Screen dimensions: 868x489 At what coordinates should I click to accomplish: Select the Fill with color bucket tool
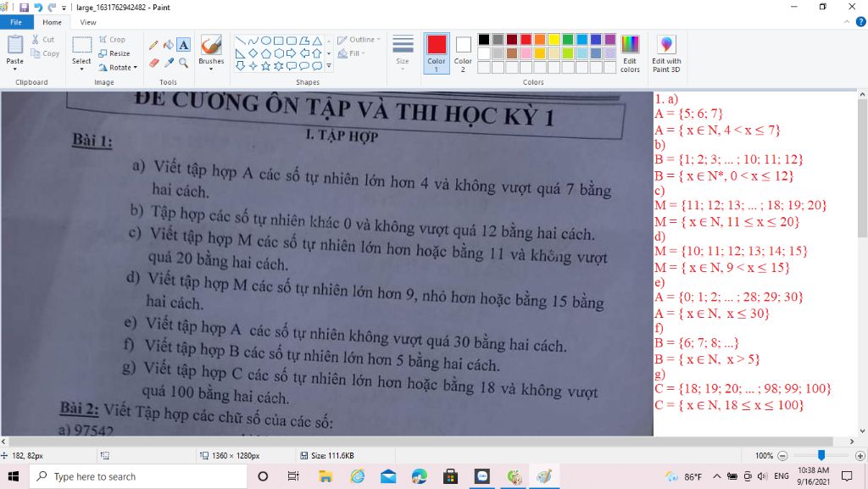(169, 45)
